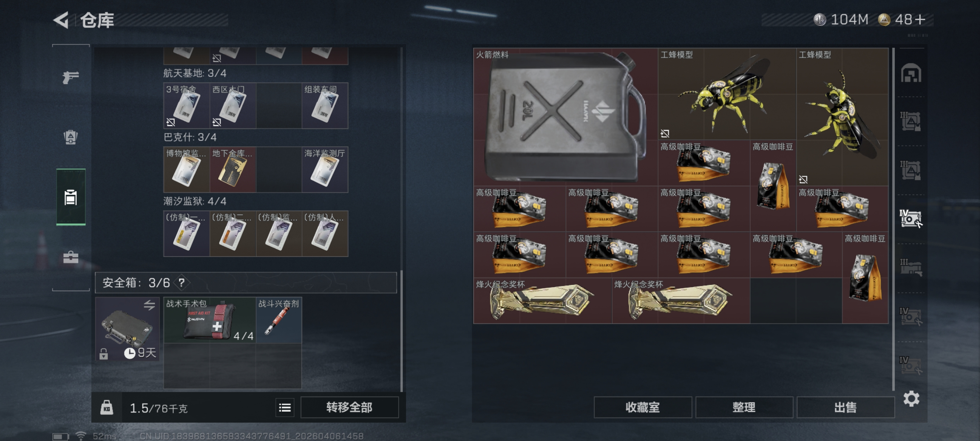Select the active level IV storage box icon
Viewport: 980px width, 441px height.
911,219
